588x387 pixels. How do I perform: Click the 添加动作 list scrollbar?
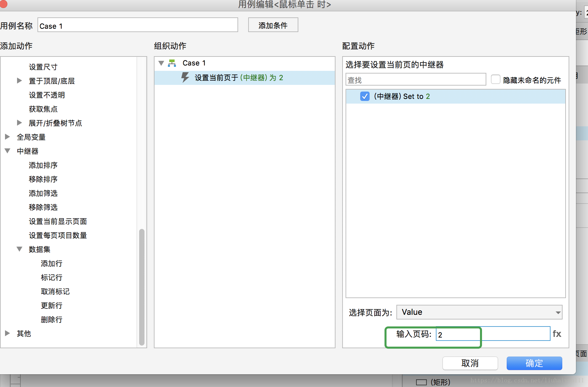pyautogui.click(x=142, y=287)
